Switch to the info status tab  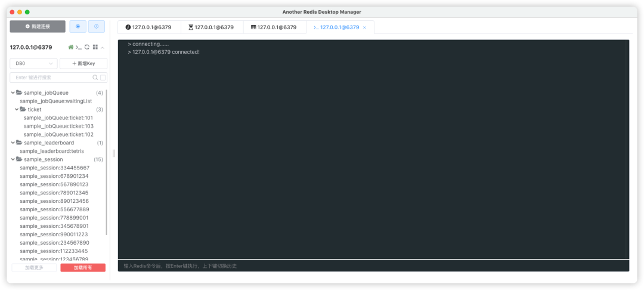(x=149, y=27)
